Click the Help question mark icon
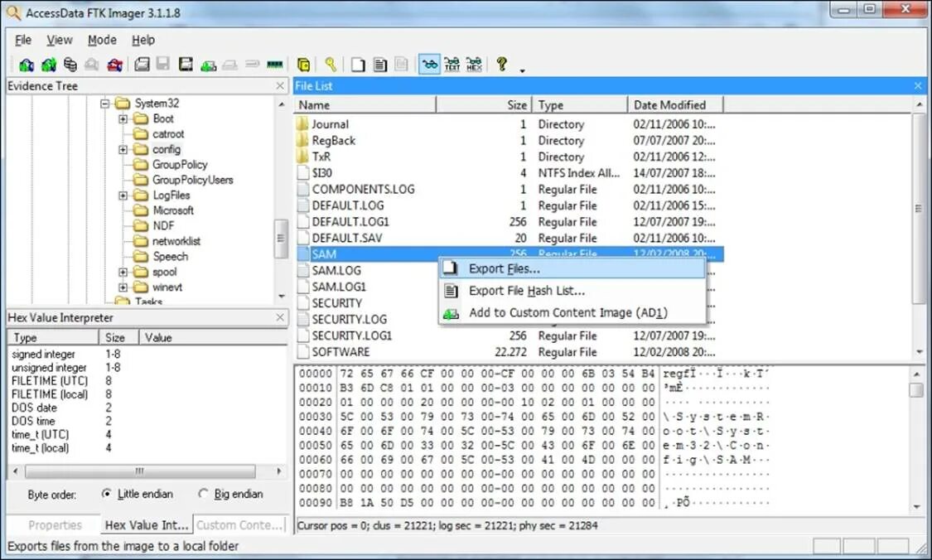This screenshot has width=932, height=560. point(502,65)
